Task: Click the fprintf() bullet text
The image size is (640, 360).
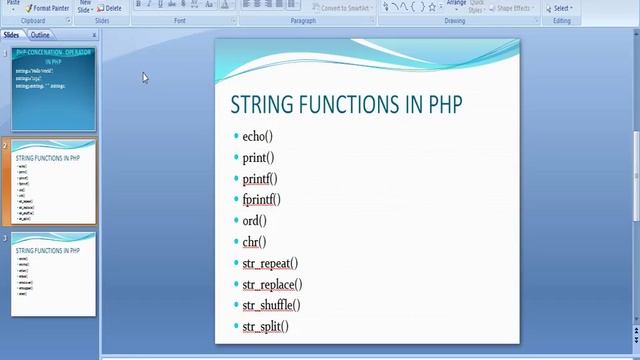Action: [262, 200]
